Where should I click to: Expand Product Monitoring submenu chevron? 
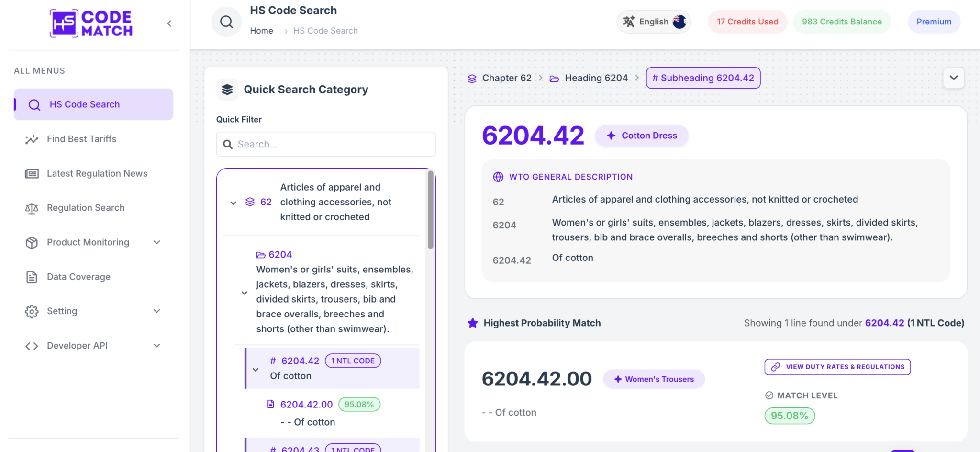pyautogui.click(x=156, y=242)
